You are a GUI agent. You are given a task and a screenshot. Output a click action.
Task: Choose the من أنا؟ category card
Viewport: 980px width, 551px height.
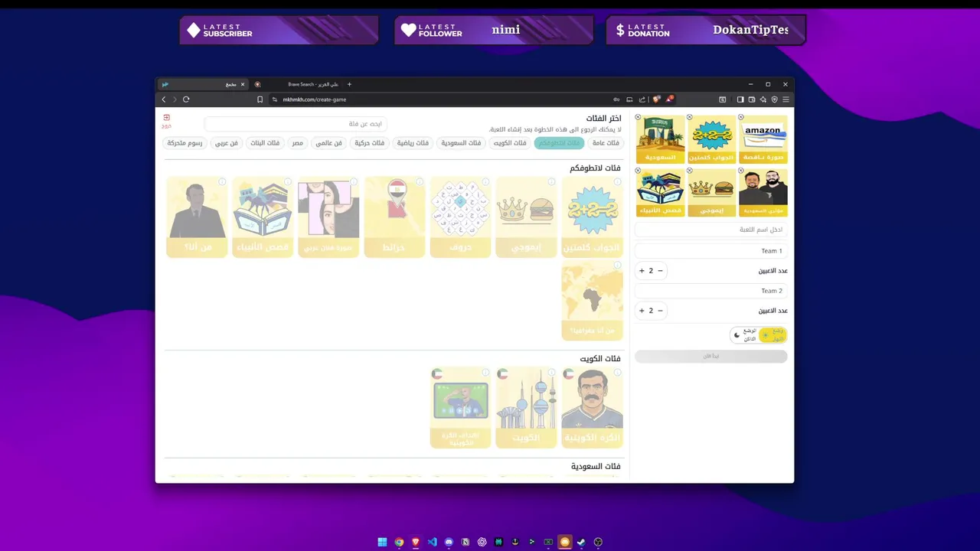coord(197,217)
